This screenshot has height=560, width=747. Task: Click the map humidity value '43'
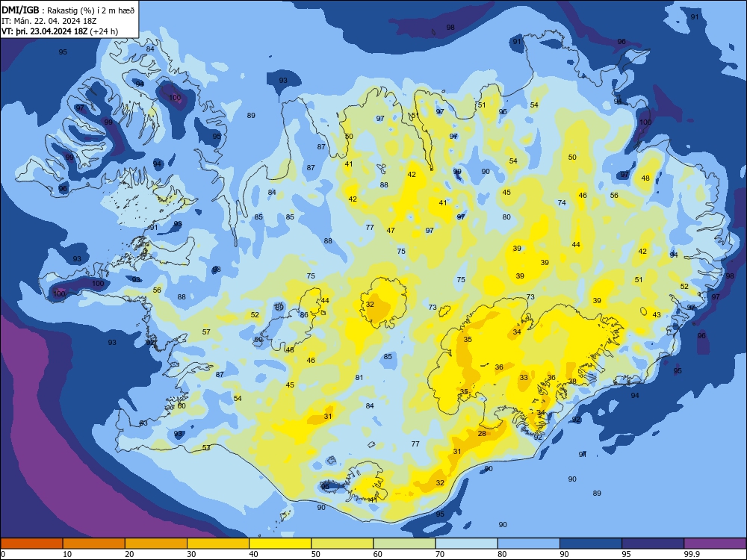[657, 315]
